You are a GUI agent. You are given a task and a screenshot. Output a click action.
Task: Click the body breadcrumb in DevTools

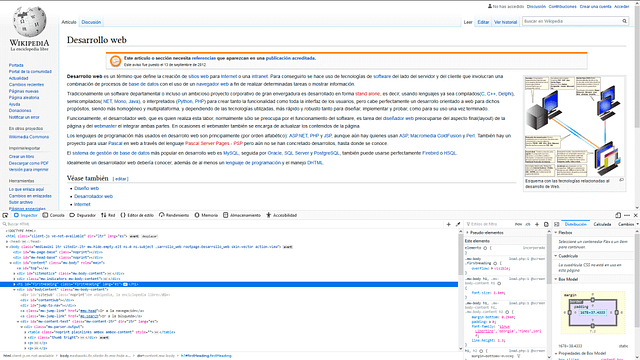[x=96, y=356]
